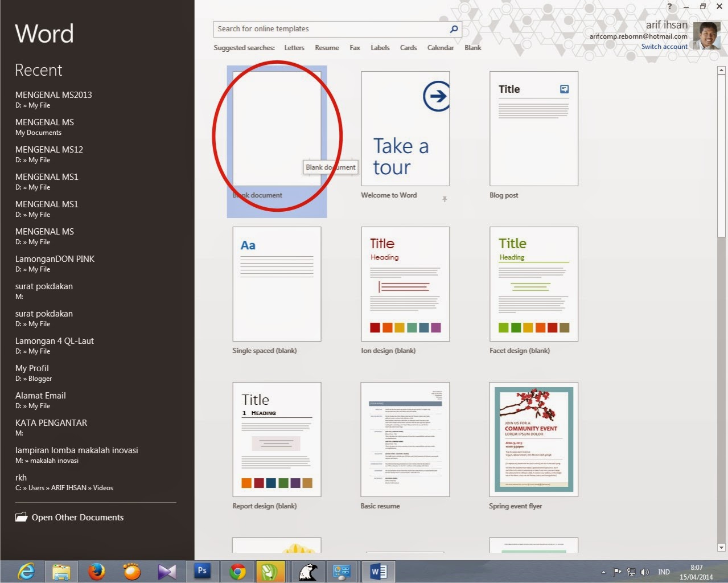The width and height of the screenshot is (728, 583).
Task: Open the control panel taskbar icon
Action: pos(343,571)
